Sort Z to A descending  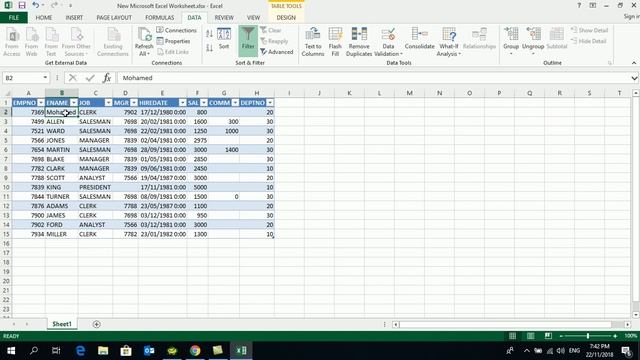[x=209, y=48]
